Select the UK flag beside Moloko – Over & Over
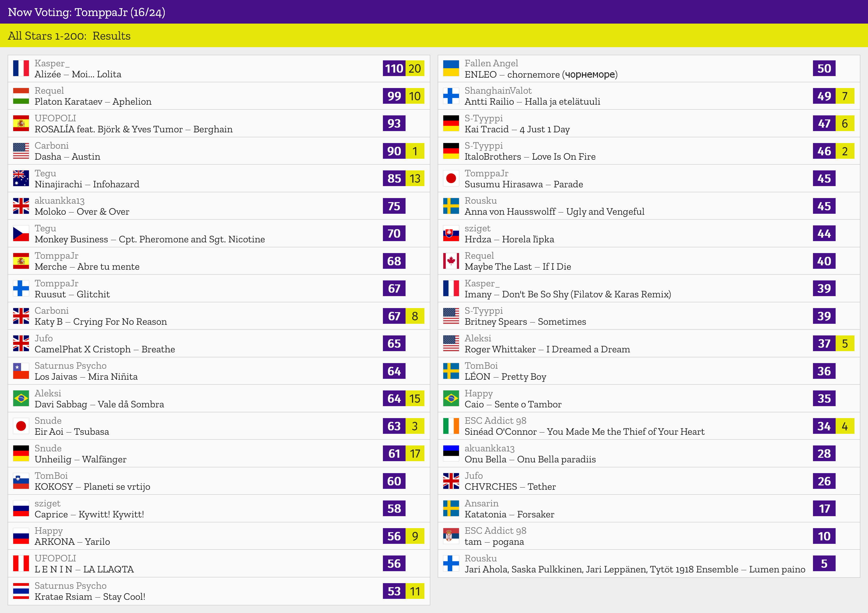Image resolution: width=868 pixels, height=613 pixels. coord(21,206)
